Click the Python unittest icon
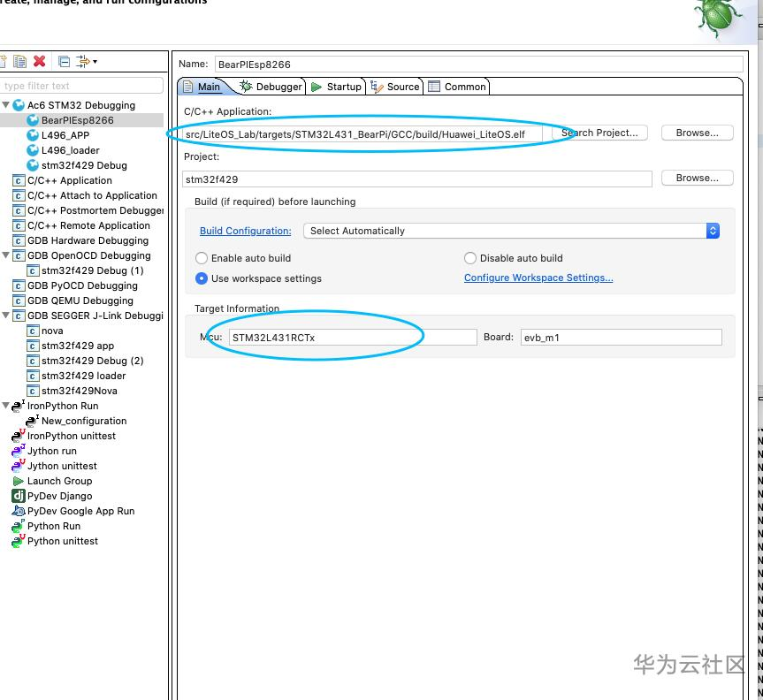The image size is (763, 700). (18, 541)
